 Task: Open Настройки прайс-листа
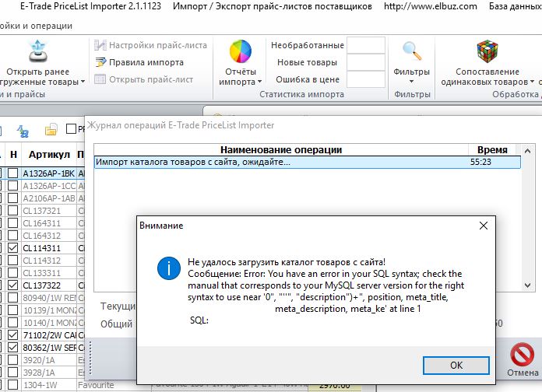(158, 45)
